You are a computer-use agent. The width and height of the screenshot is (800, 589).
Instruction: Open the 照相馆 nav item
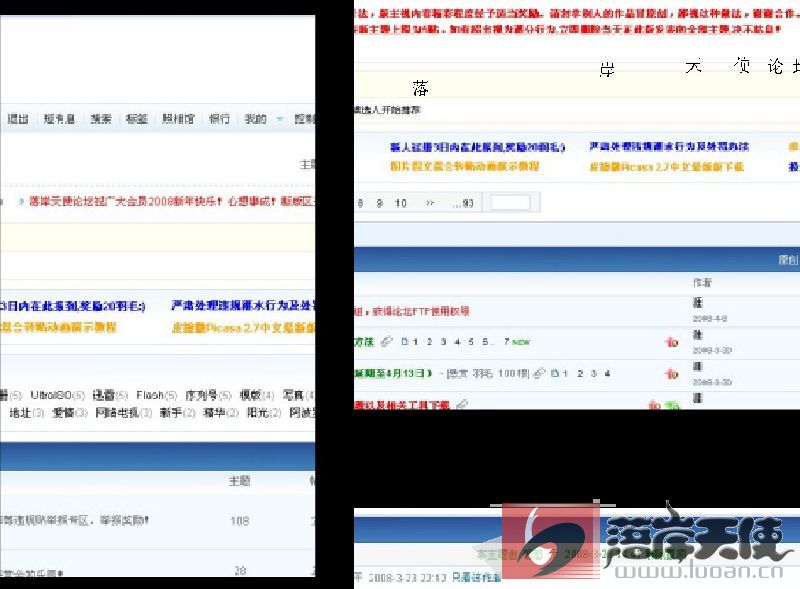[x=178, y=119]
